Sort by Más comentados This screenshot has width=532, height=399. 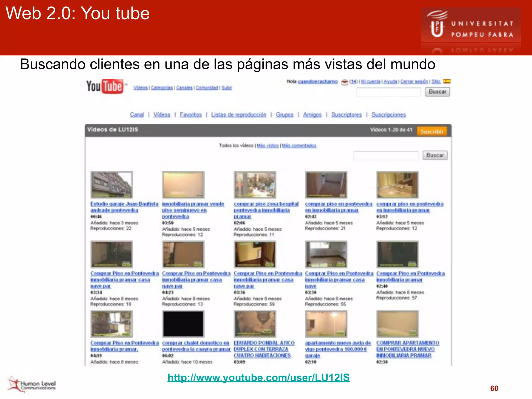tap(299, 146)
